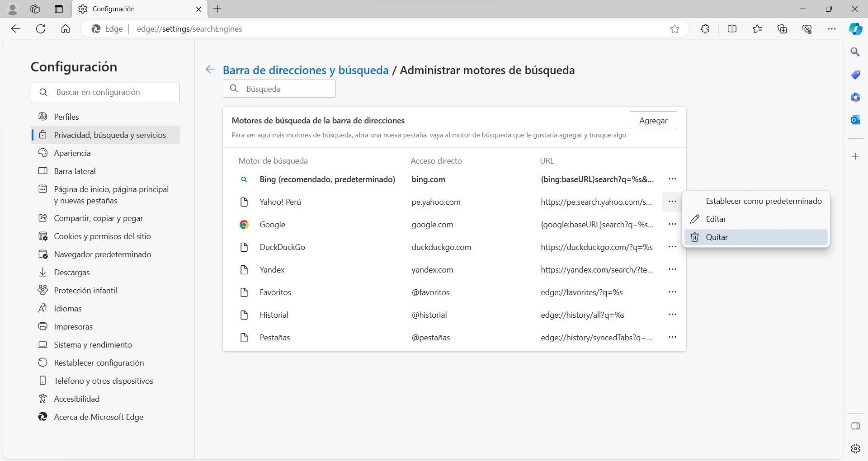Viewport: 868px width, 461px height.
Task: Click duckduckgo.com shortcut text
Action: tap(441, 247)
